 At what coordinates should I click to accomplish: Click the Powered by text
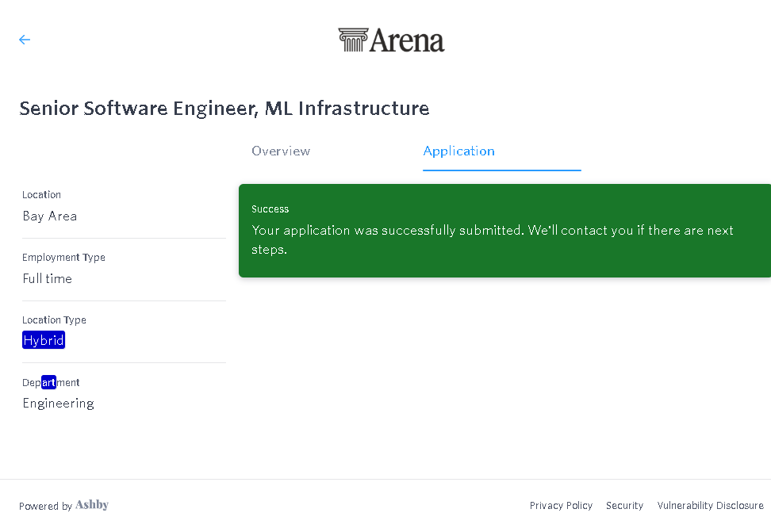point(45,507)
